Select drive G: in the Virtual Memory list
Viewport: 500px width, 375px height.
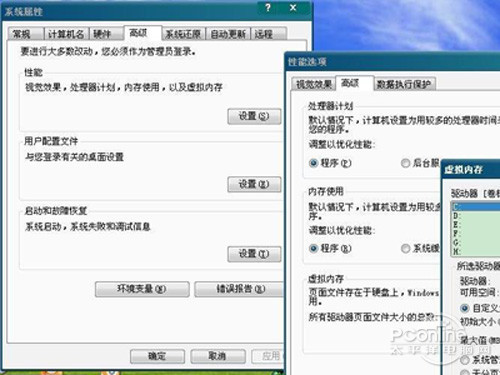pyautogui.click(x=476, y=242)
